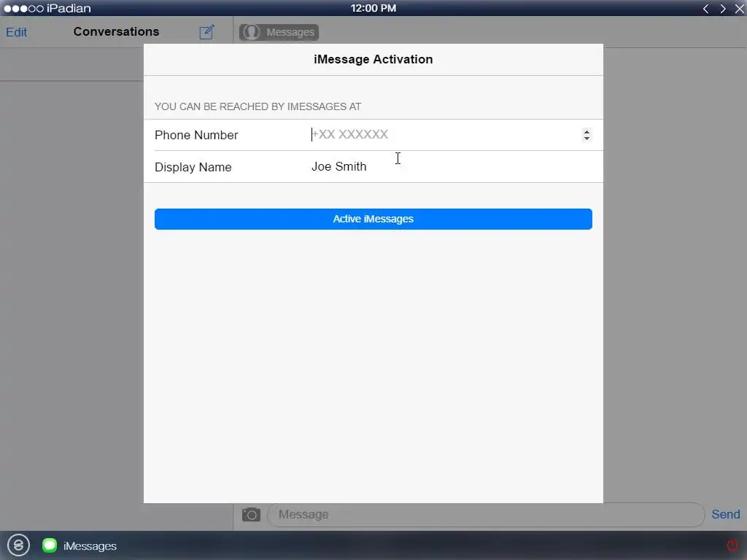Click the camera icon beside Message field
The width and height of the screenshot is (747, 560).
click(251, 515)
